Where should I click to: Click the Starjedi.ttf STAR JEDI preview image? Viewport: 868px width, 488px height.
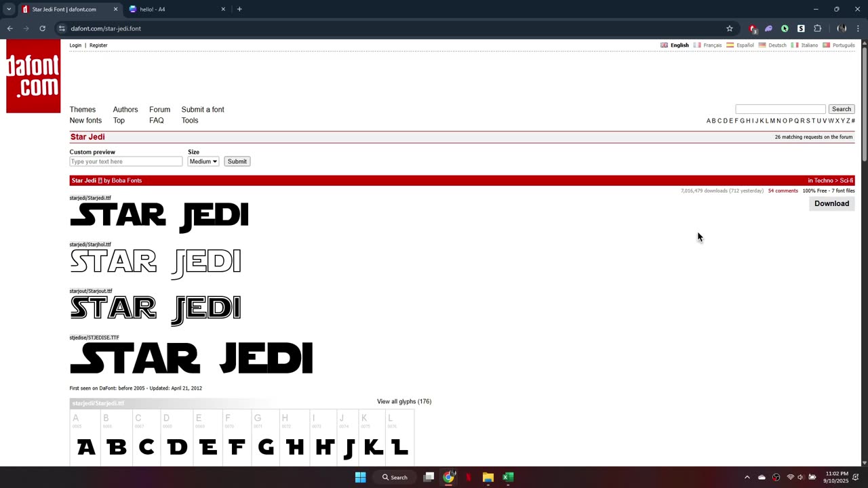coord(159,217)
